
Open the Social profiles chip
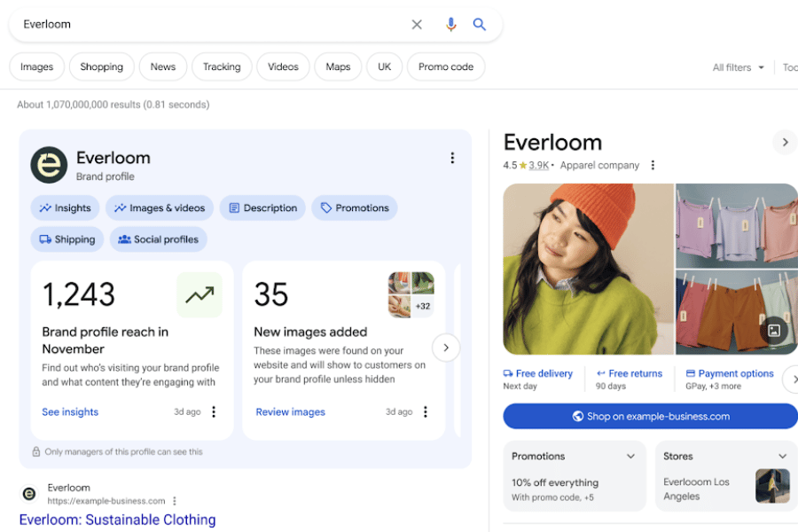pos(159,239)
